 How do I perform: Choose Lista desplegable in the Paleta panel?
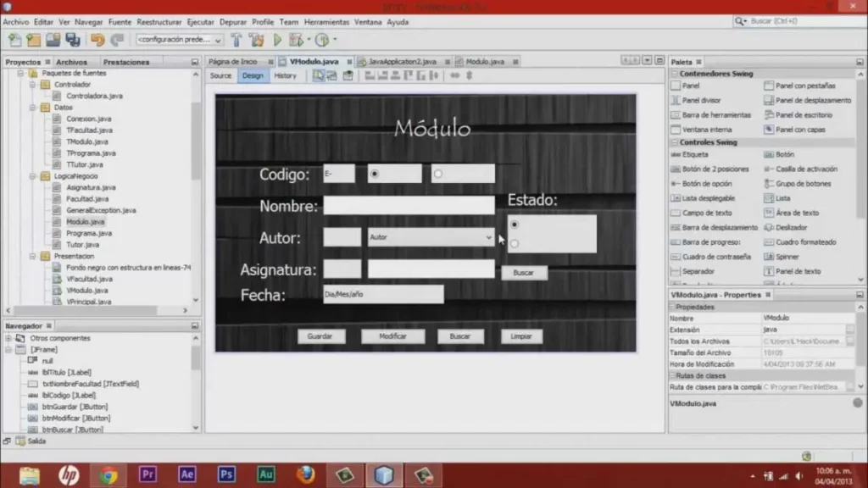point(709,198)
